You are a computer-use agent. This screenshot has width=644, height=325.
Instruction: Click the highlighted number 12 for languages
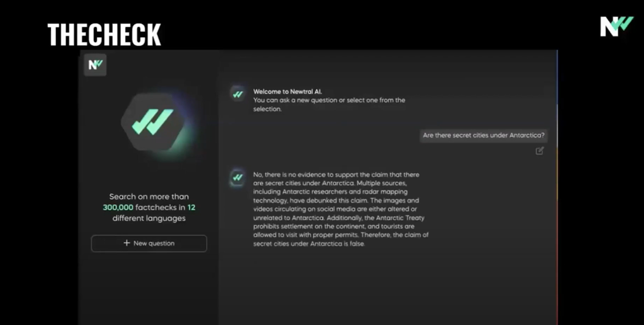coord(191,208)
